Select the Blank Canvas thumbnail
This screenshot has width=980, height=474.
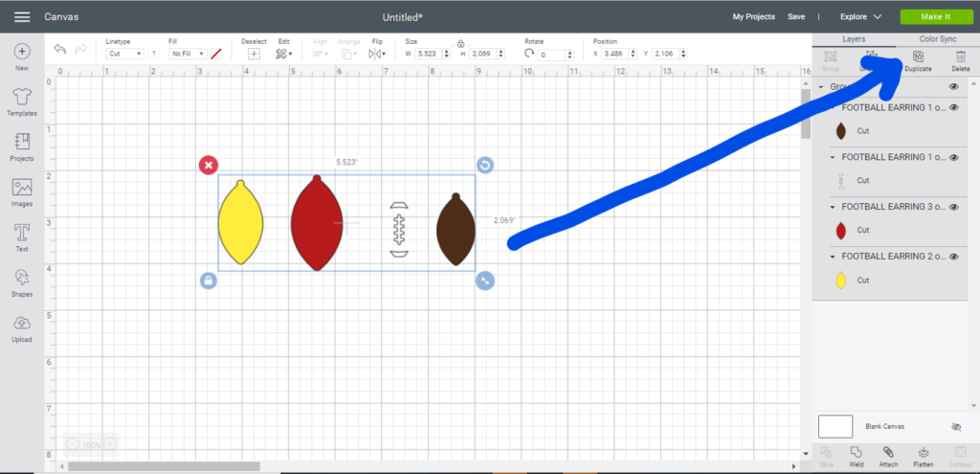coord(835,426)
